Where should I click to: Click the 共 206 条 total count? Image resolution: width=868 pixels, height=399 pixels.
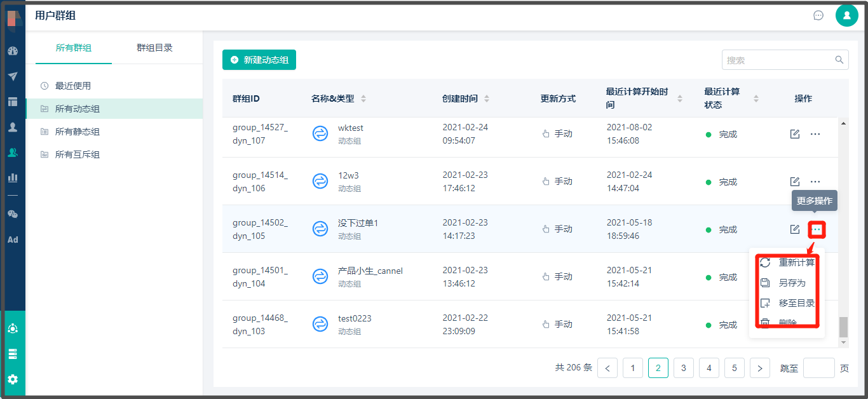coord(574,367)
